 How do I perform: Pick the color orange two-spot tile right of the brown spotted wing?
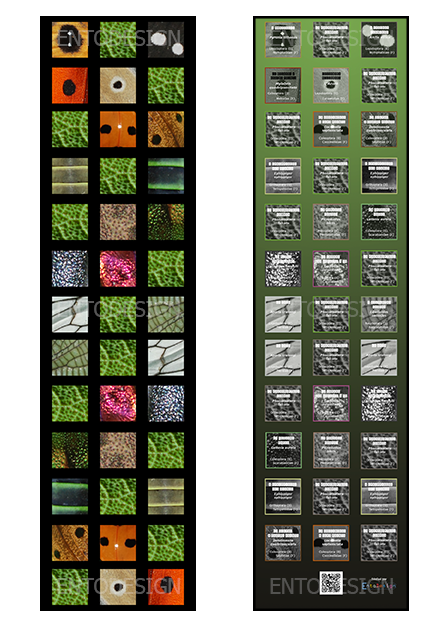coord(118,542)
